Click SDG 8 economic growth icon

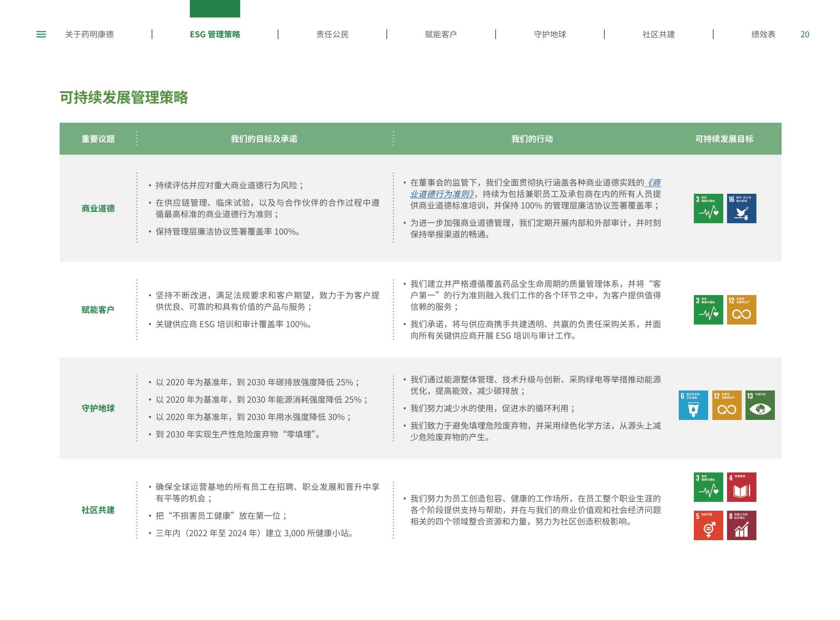(x=741, y=525)
